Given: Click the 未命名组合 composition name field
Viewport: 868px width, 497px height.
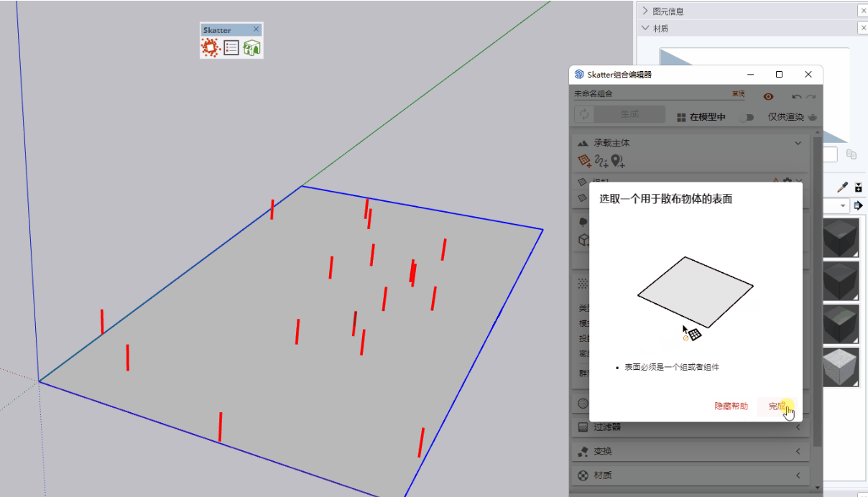Looking at the screenshot, I should coord(647,94).
